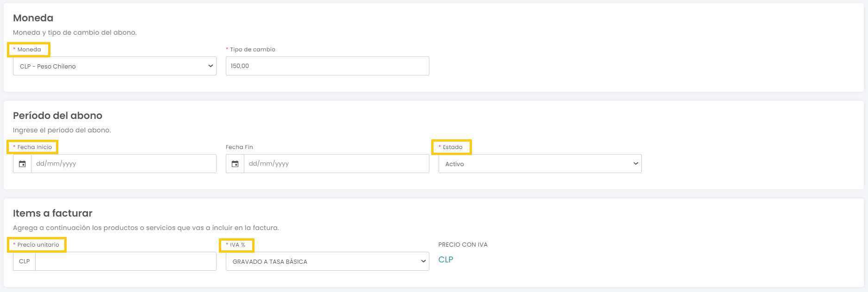Click the Fecha Inicio label
868x292 pixels.
(35, 147)
